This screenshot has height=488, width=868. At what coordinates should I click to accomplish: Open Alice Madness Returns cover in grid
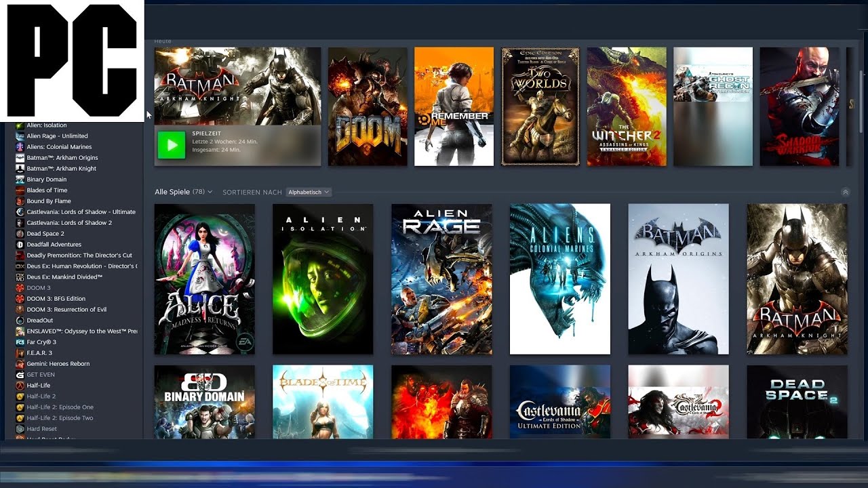click(205, 279)
